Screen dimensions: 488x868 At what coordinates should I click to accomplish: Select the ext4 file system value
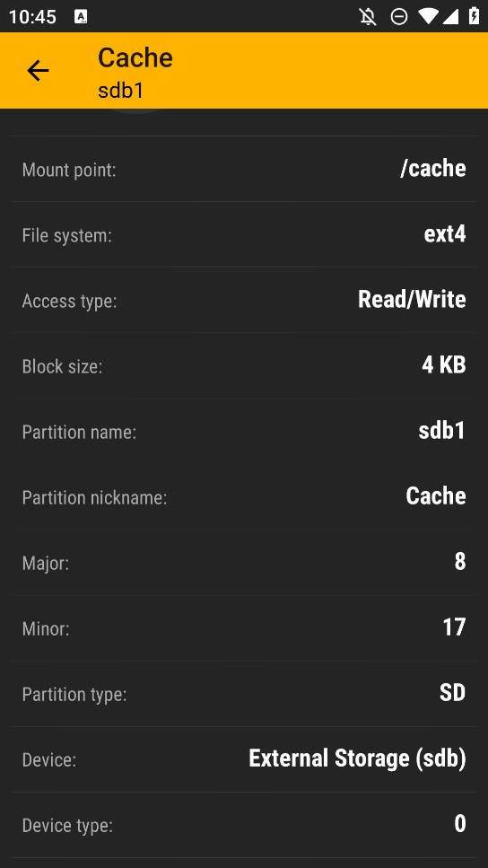445,234
